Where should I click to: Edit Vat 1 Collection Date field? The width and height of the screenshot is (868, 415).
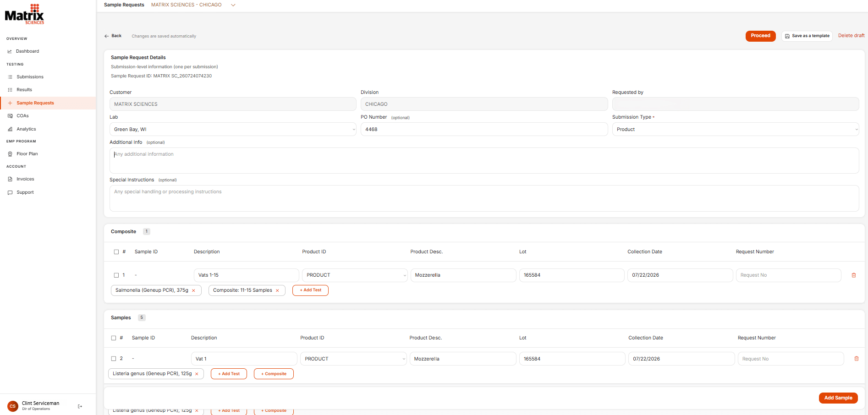click(681, 359)
